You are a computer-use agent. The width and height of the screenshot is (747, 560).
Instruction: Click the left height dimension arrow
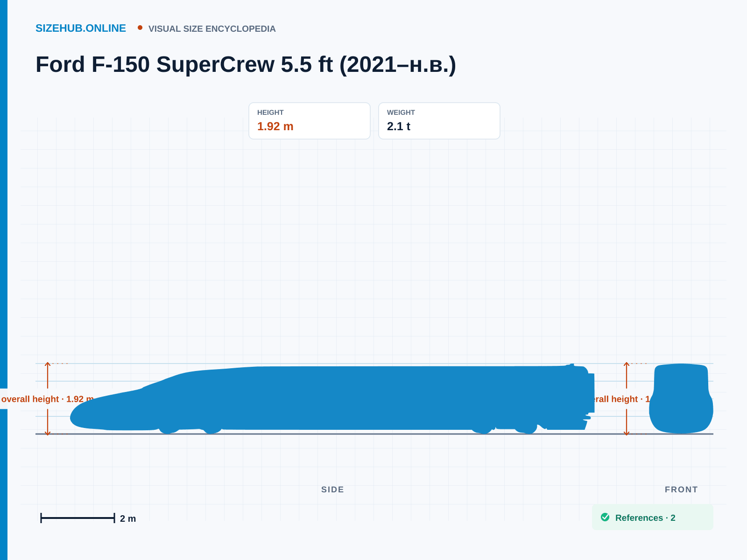48,399
